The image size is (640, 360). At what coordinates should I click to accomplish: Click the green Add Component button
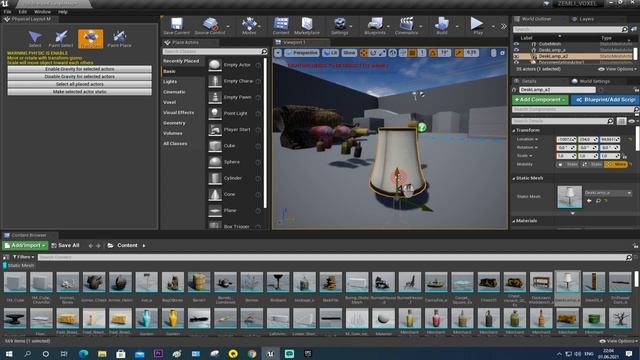pos(540,100)
